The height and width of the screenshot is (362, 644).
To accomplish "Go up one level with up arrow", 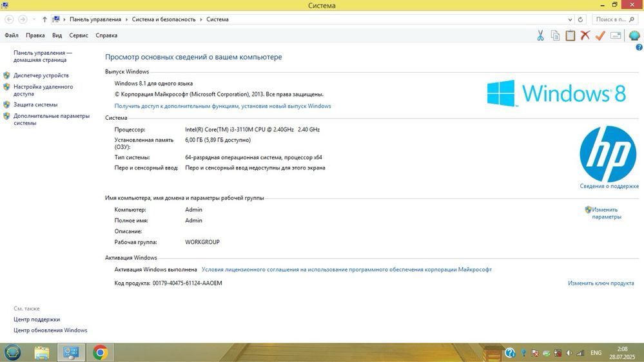I will [x=44, y=19].
